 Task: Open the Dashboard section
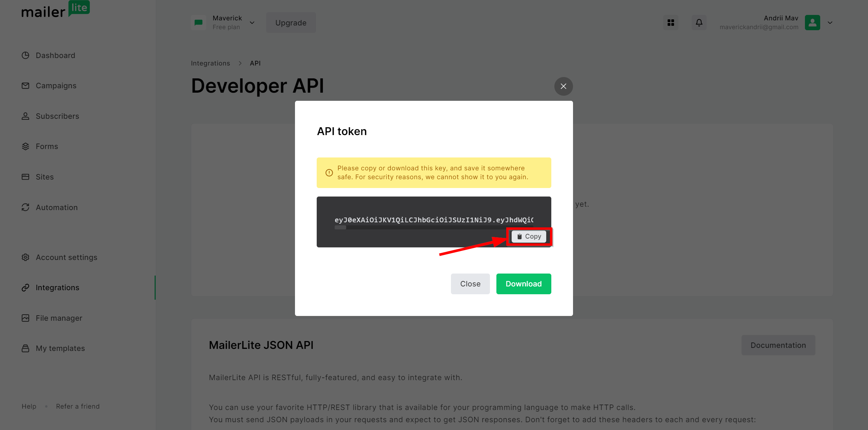(55, 55)
